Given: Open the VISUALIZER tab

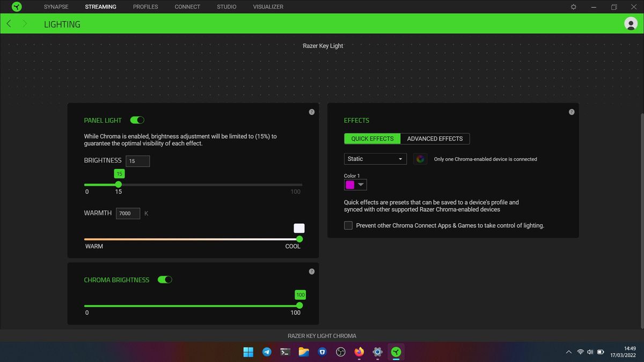Looking at the screenshot, I should point(268,6).
